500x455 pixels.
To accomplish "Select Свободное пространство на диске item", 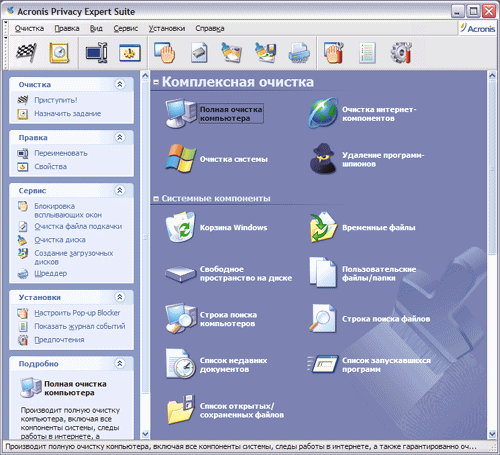I will (x=228, y=273).
